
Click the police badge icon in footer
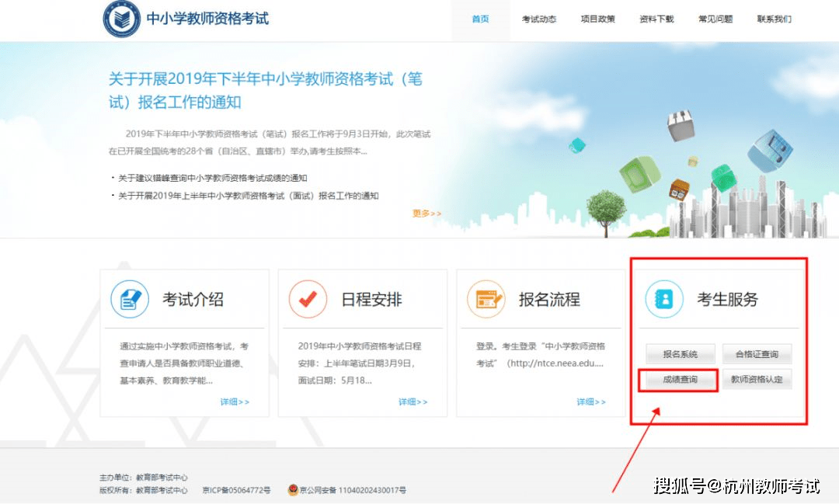click(x=293, y=489)
